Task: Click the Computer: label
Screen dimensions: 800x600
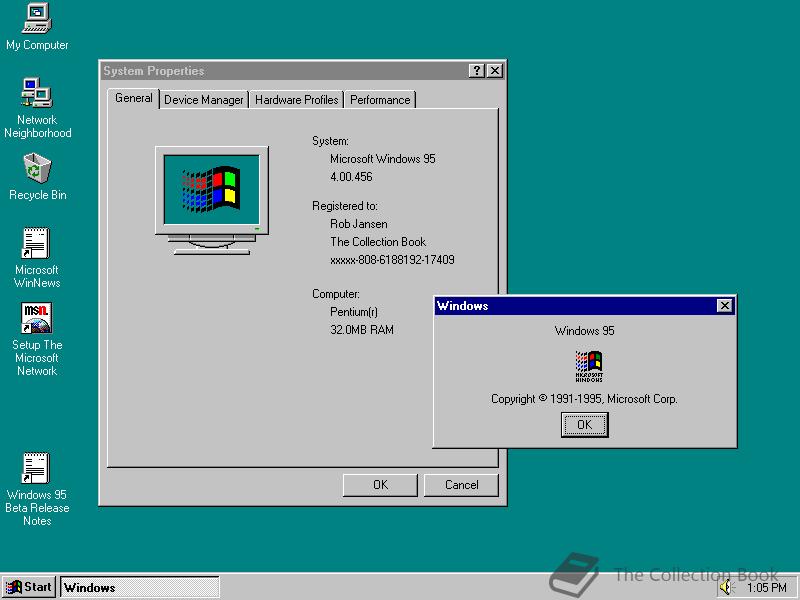Action: point(336,294)
